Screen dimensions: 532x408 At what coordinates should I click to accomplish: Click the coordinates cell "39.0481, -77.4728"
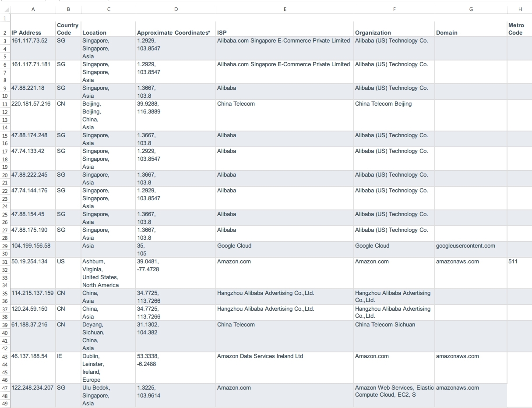pyautogui.click(x=176, y=273)
